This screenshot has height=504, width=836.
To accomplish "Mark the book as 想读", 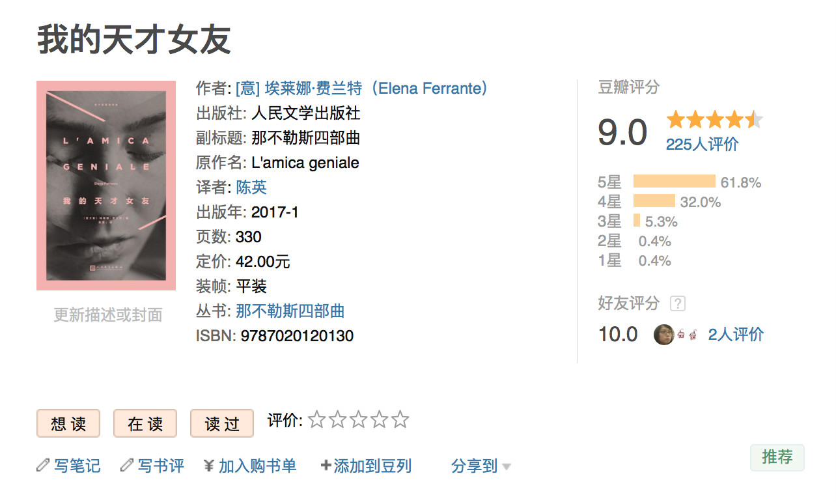I will pyautogui.click(x=68, y=424).
